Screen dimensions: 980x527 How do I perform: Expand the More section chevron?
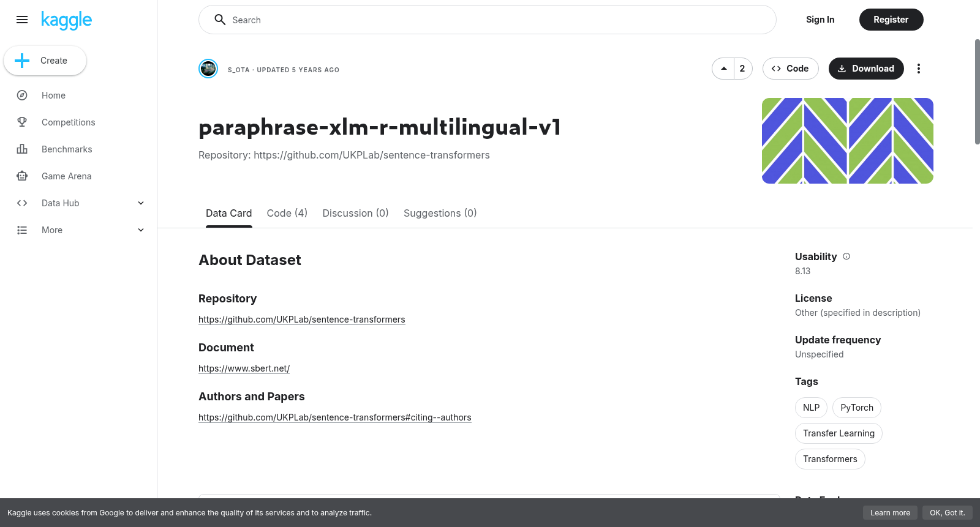(141, 230)
